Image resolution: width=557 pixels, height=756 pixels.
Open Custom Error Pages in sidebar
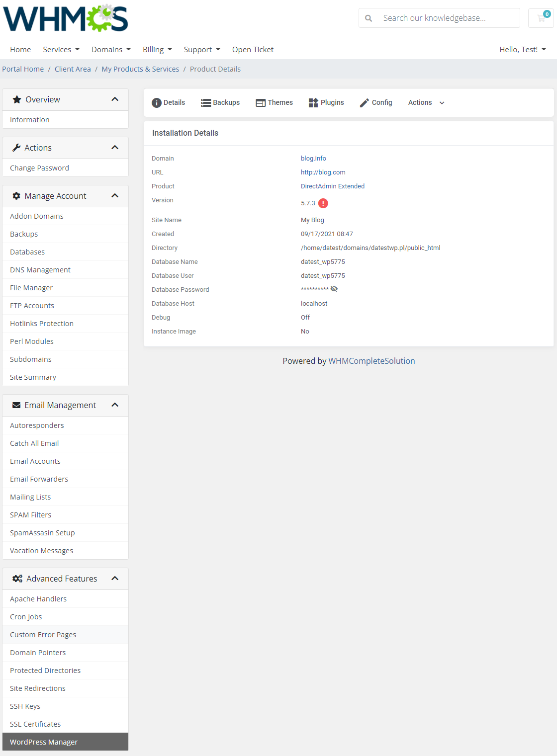pyautogui.click(x=66, y=635)
